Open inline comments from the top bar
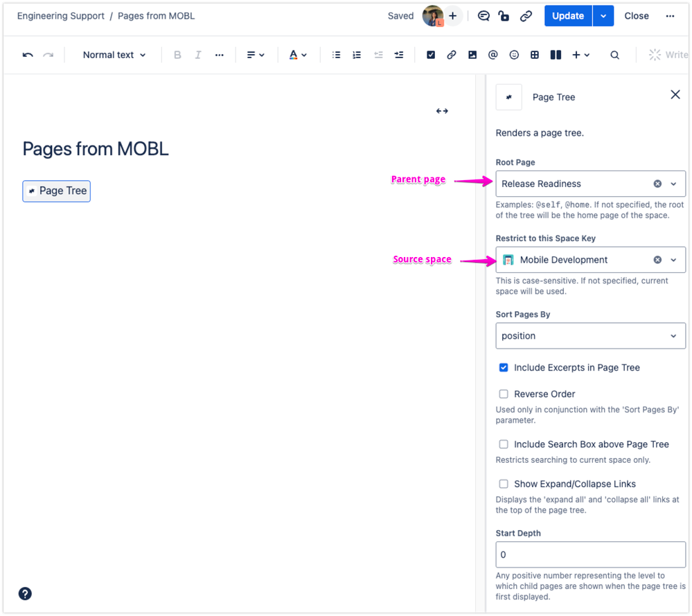Screen dimensions: 692x616 pos(483,15)
